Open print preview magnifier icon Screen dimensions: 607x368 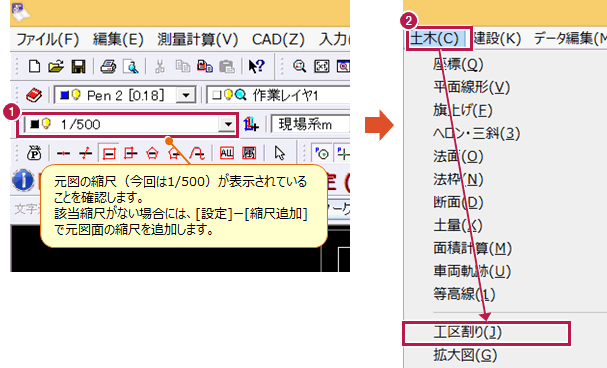131,67
